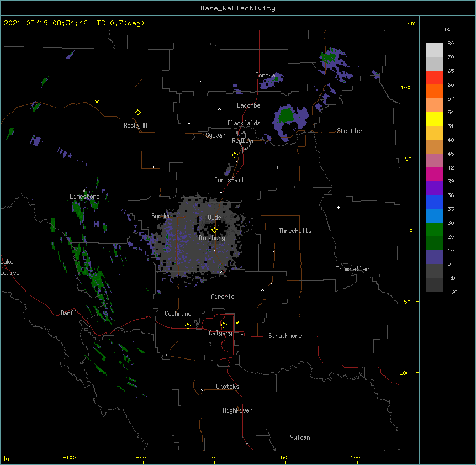Viewport: 476px width, 465px height.
Task: Click the yellow diamond marker under Cochrane
Action: pos(188,326)
